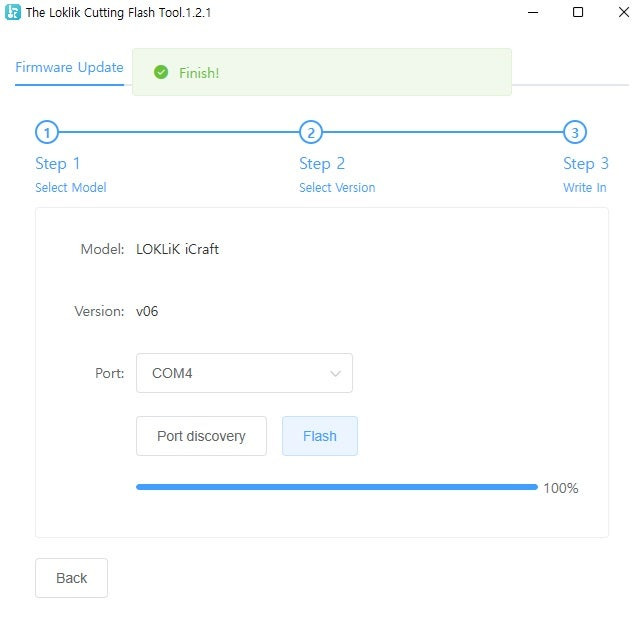Image resolution: width=643 pixels, height=643 pixels.
Task: Expand port list using chevron arrow
Action: pyautogui.click(x=335, y=374)
